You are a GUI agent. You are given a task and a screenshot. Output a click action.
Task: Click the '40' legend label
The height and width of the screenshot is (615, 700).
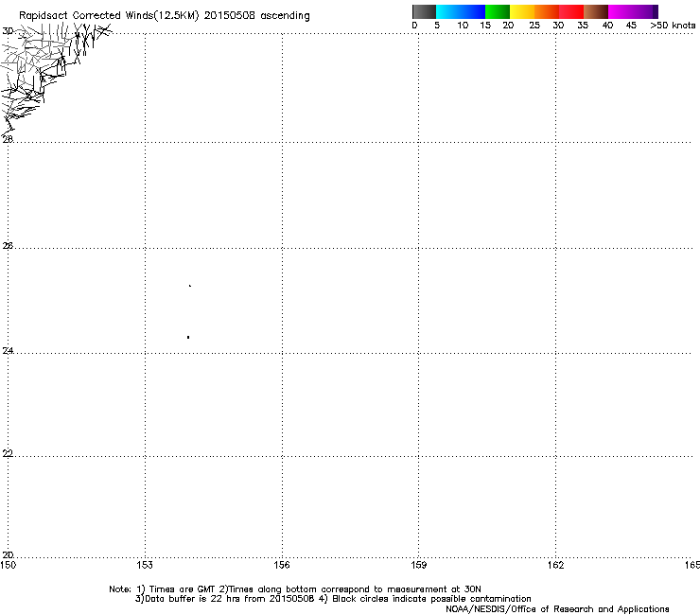pyautogui.click(x=607, y=26)
